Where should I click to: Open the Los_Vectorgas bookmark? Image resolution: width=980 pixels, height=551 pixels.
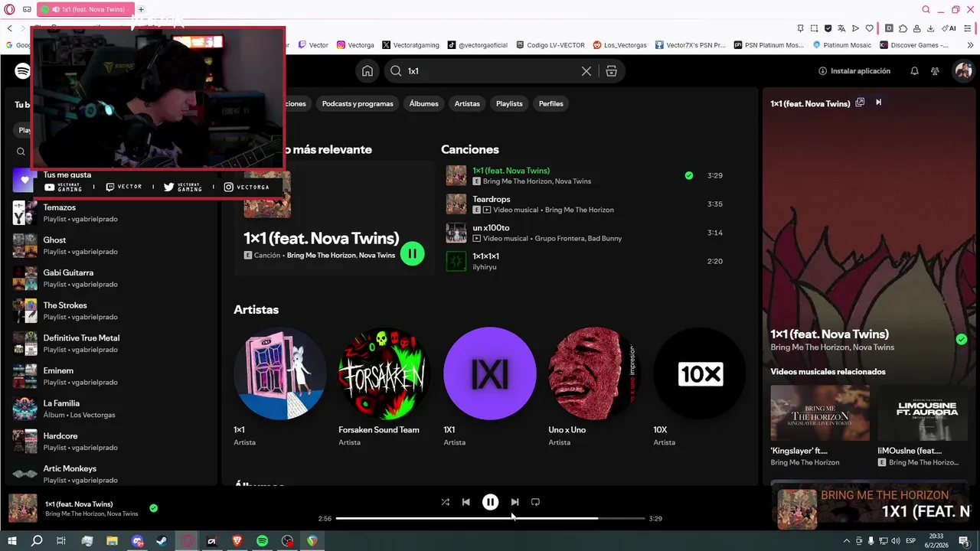point(619,45)
